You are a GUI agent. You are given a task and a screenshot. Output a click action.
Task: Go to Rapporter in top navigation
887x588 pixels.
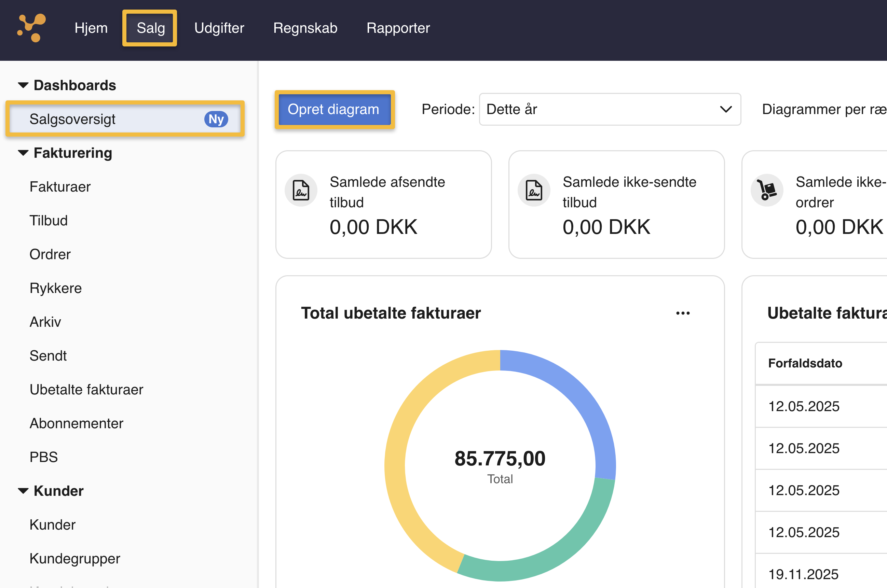tap(398, 28)
